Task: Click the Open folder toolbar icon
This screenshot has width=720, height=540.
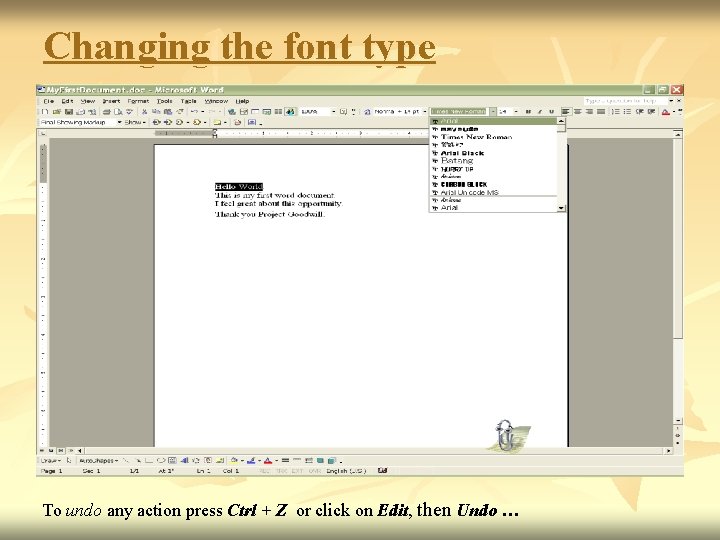Action: tap(56, 112)
